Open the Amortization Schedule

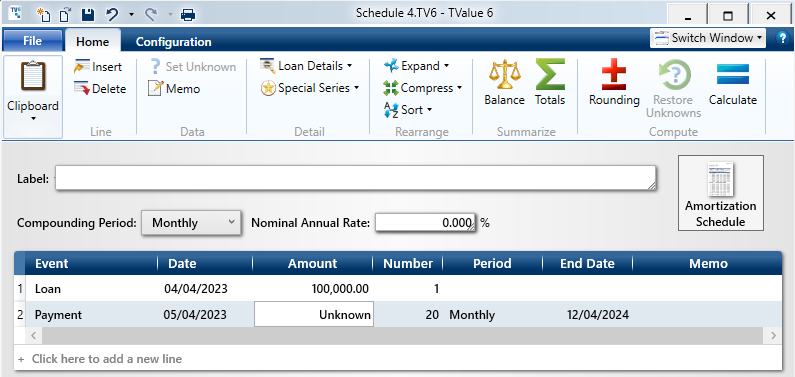pyautogui.click(x=720, y=193)
